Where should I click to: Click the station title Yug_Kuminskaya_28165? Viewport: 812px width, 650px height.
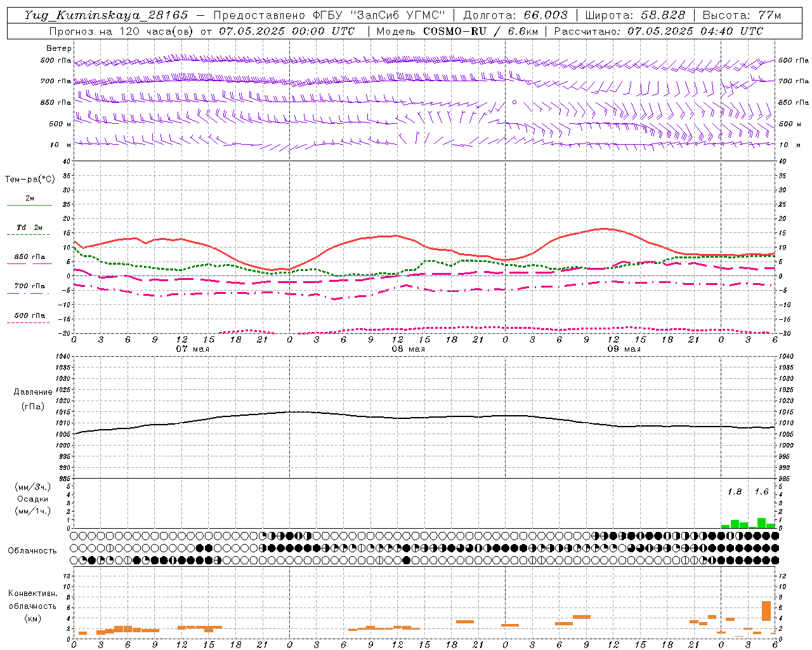coord(107,15)
